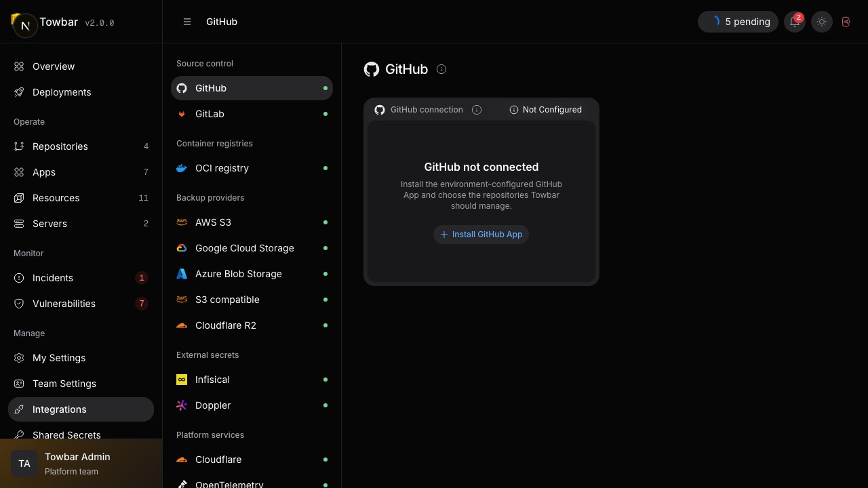The image size is (868, 488).
Task: Select GitHub integration in list
Action: pos(252,88)
